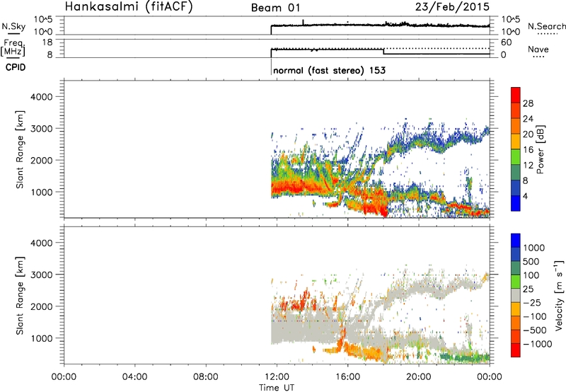Image resolution: width=566 pixels, height=392 pixels.
Task: Click the "N.Sky" legend label
Action: pyautogui.click(x=13, y=26)
